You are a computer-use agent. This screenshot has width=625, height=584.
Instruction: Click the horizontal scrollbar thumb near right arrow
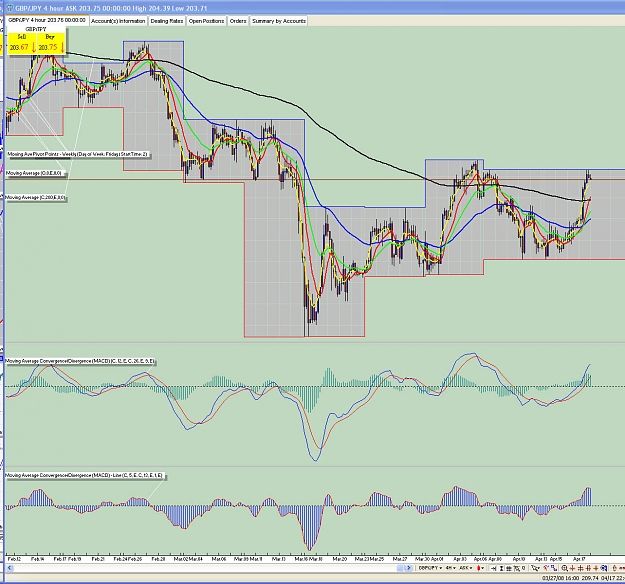(401, 568)
